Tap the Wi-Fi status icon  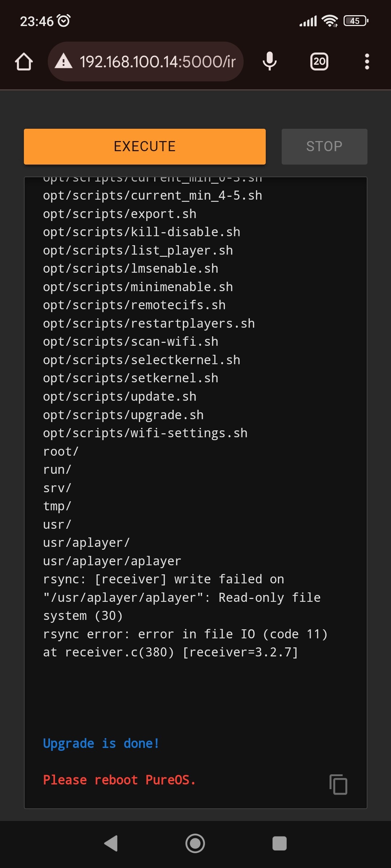(x=330, y=21)
